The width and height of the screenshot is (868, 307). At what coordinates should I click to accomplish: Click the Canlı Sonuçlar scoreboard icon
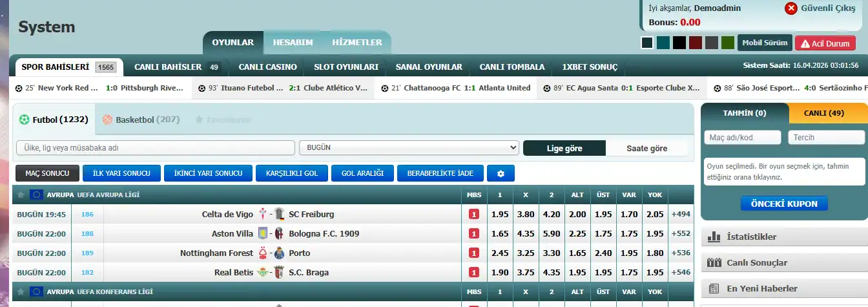[x=714, y=262]
